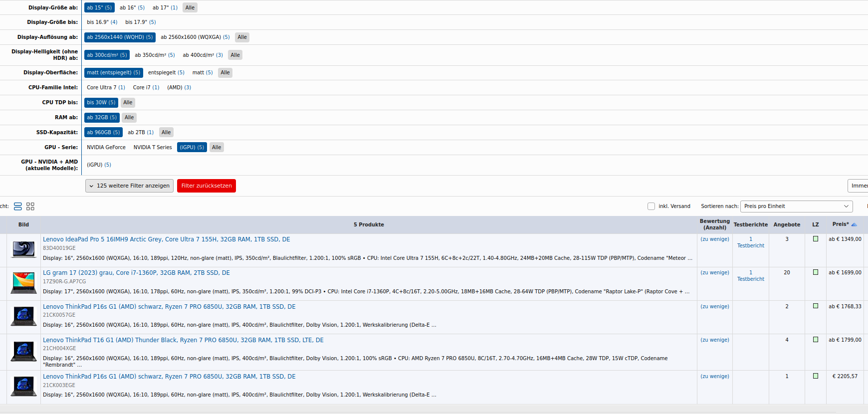Toggle ab 2560x1440 (WQHD) resolution filter

tap(120, 37)
